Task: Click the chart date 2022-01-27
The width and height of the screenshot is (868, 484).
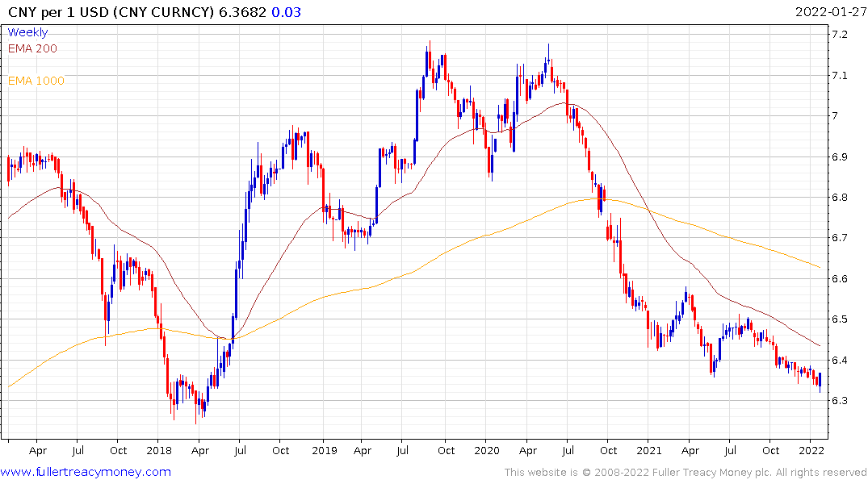Action: [x=831, y=11]
